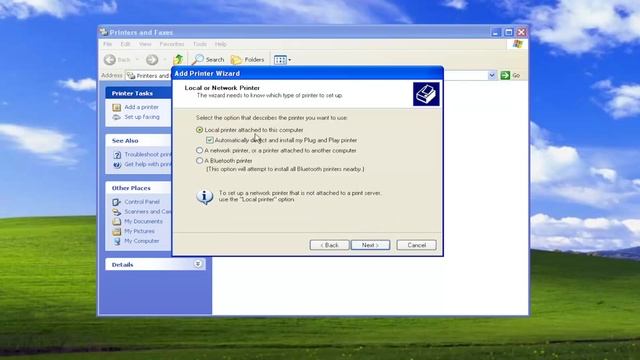Click the printer icon in wizard header
This screenshot has width=640, height=360.
(426, 94)
